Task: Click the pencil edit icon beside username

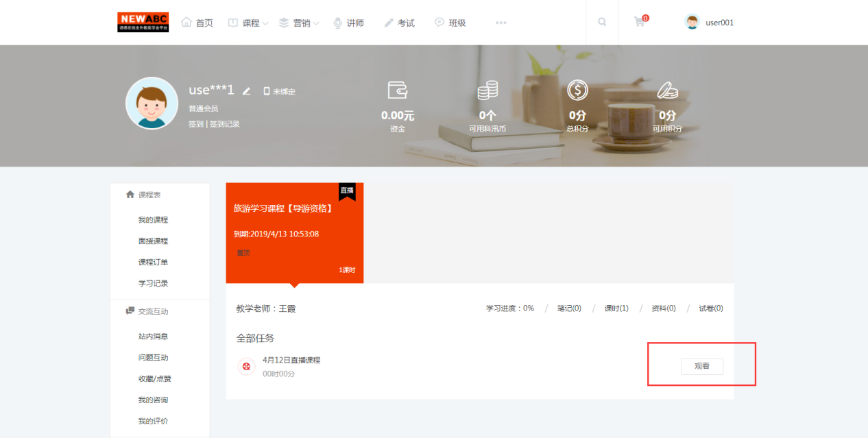Action: tap(247, 91)
